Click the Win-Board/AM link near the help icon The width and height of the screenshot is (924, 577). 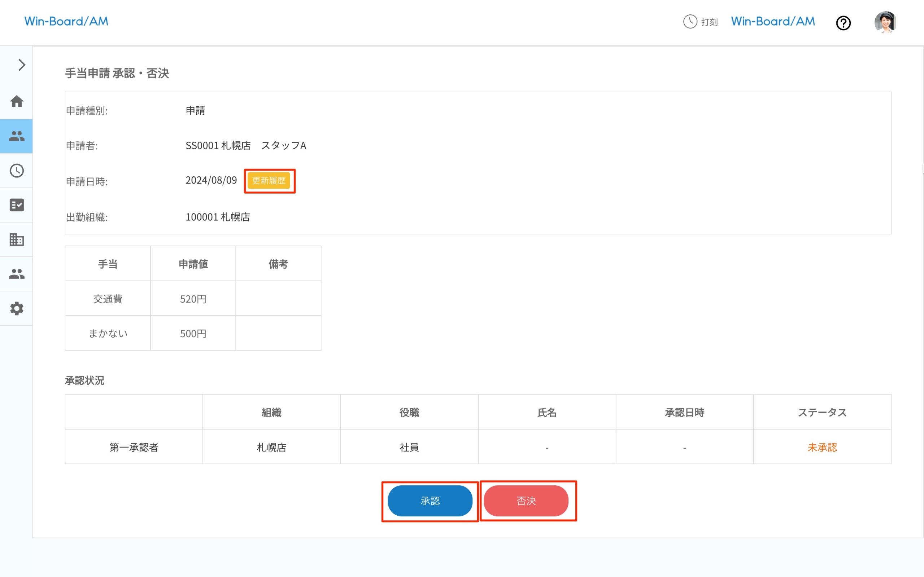click(773, 21)
